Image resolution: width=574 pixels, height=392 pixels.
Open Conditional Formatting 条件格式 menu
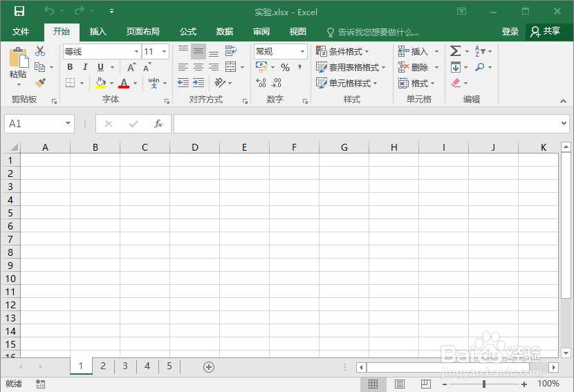click(x=342, y=52)
